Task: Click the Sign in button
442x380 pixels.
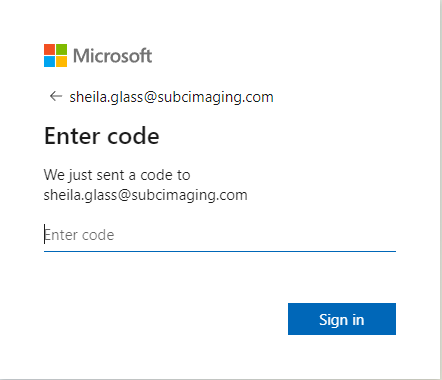Action: point(342,319)
